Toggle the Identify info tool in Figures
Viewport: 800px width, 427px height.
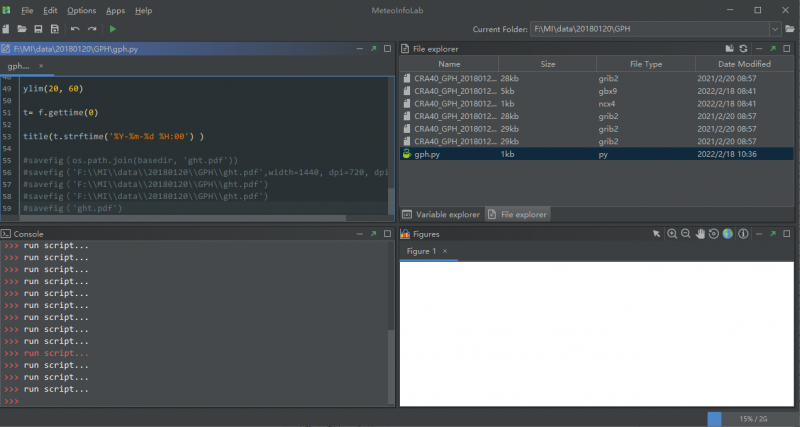point(742,233)
